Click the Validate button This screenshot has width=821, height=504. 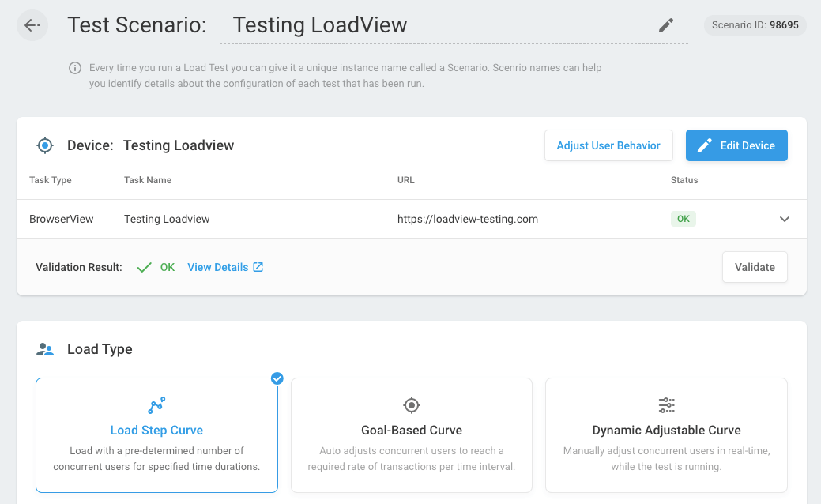755,267
